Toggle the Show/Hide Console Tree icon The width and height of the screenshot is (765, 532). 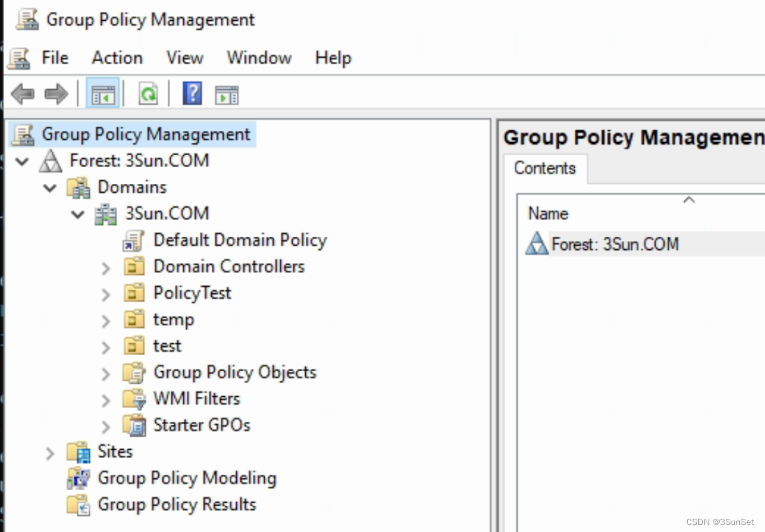(x=102, y=93)
